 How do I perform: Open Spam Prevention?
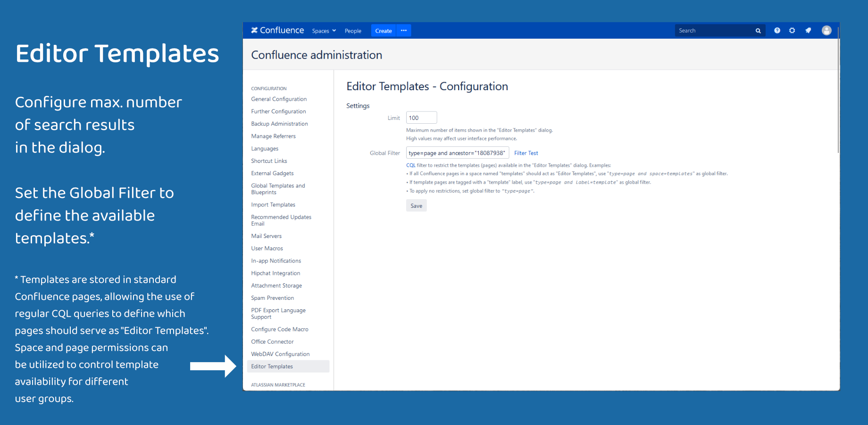click(272, 298)
